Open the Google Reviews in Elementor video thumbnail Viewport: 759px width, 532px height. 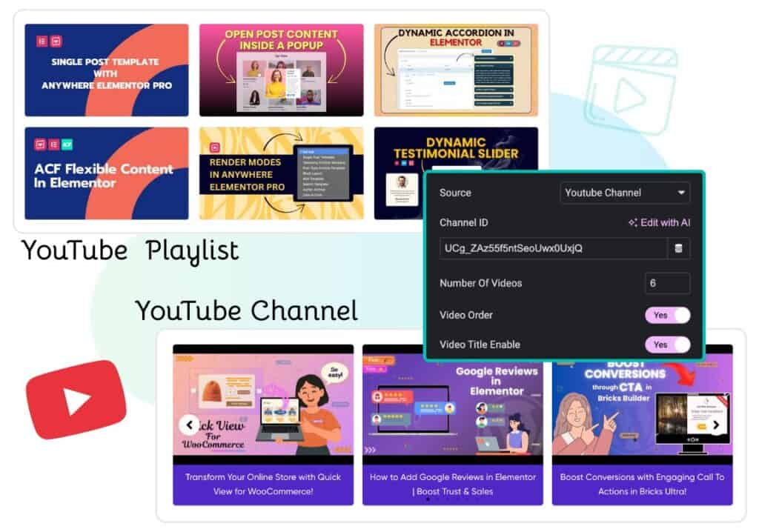[x=453, y=411]
